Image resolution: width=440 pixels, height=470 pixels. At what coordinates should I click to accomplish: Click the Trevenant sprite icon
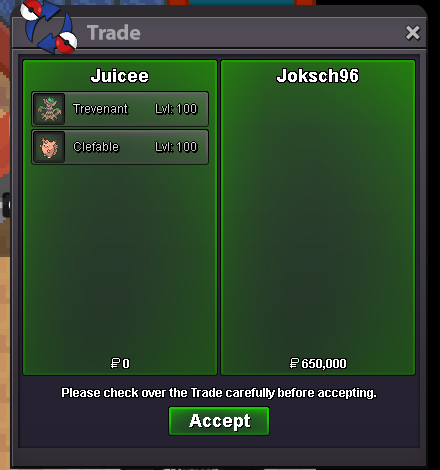coord(49,109)
